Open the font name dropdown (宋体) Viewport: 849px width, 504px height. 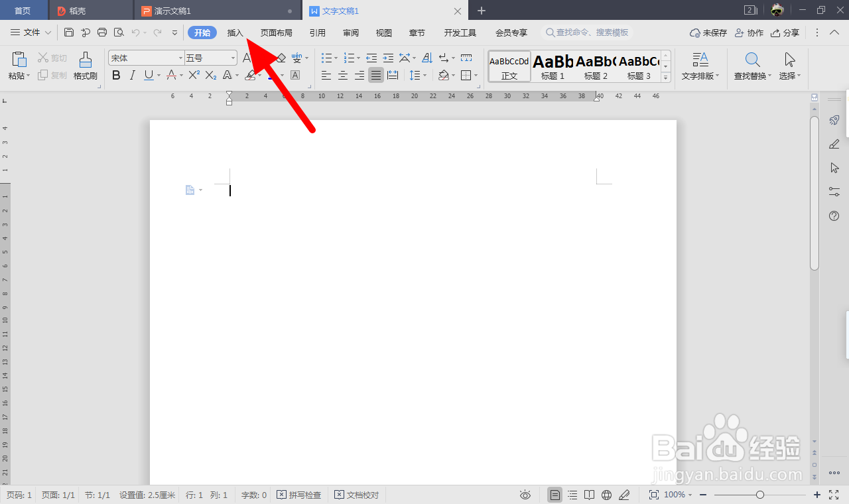(180, 58)
